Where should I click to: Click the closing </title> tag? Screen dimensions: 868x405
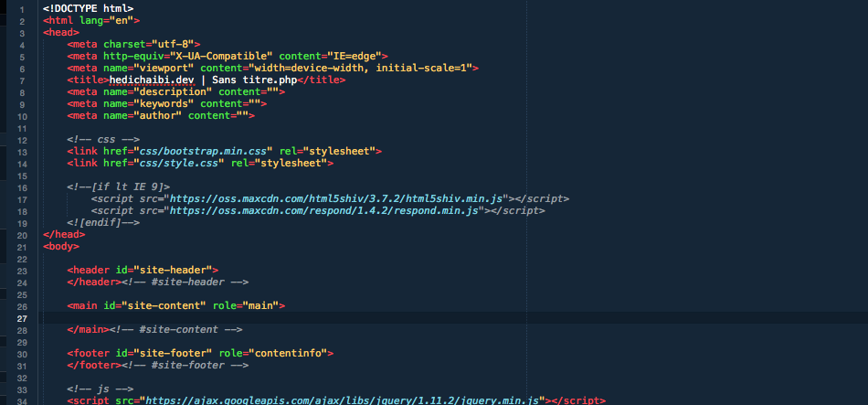point(321,80)
